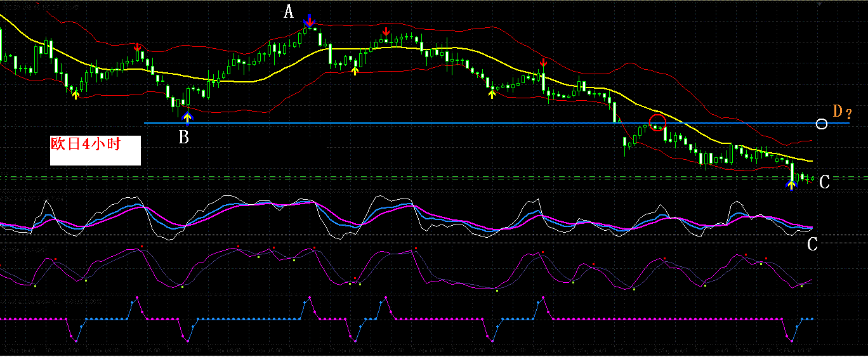Select the C label in the main price chart
This screenshot has height=357, width=868.
click(x=824, y=183)
